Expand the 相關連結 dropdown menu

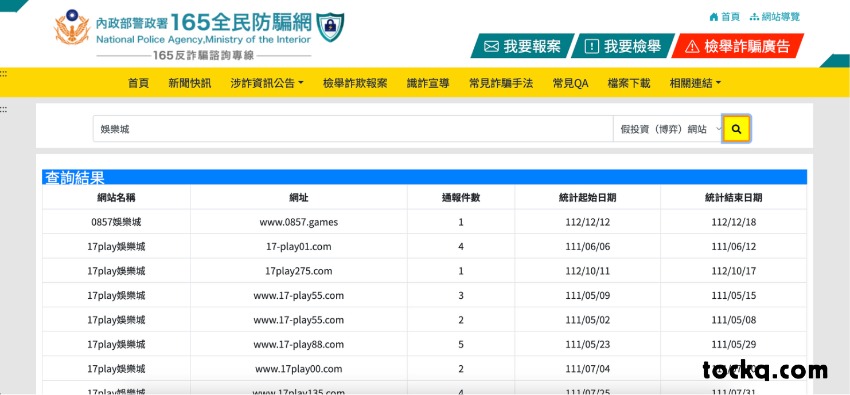(x=696, y=83)
